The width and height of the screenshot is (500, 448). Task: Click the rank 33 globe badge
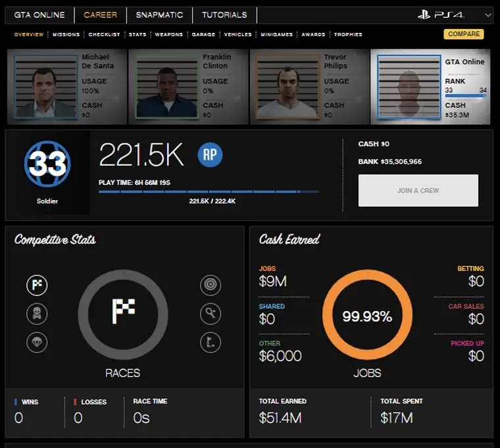pyautogui.click(x=47, y=164)
